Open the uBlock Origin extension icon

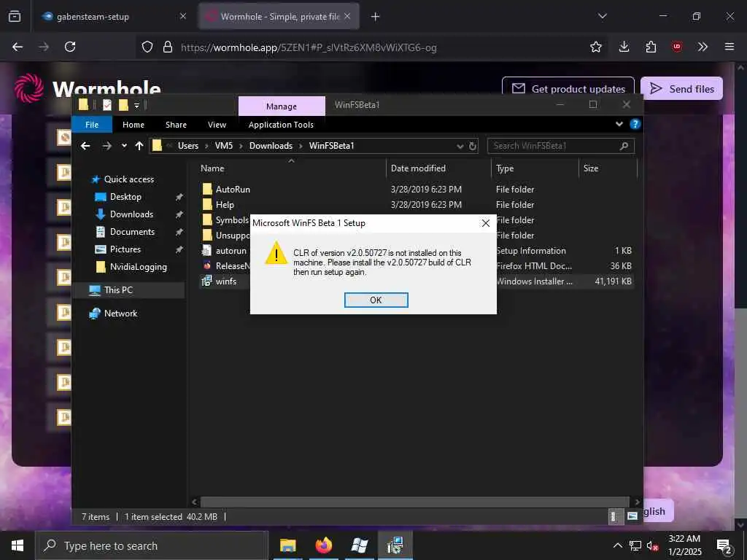click(677, 47)
